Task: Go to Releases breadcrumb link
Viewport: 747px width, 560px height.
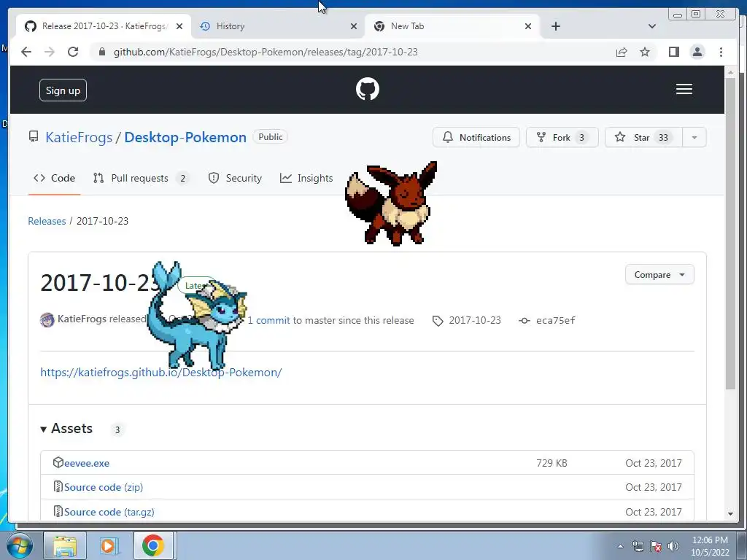Action: click(x=47, y=221)
